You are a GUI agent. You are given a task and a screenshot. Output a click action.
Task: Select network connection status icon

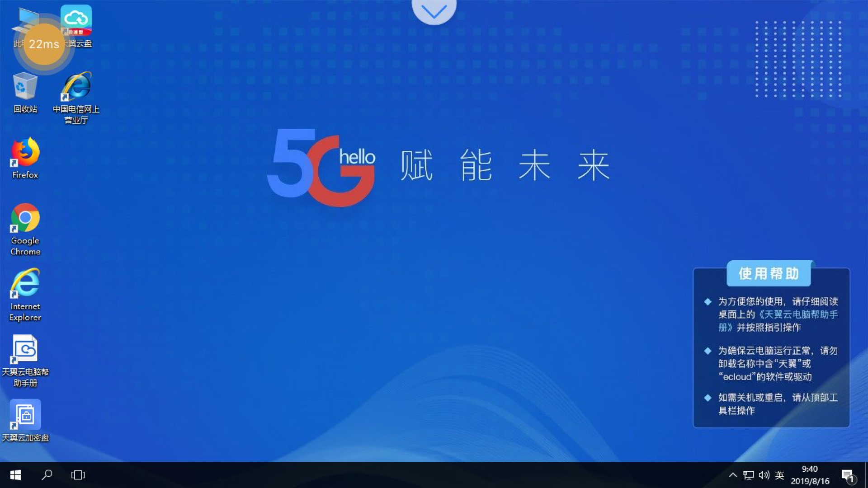coord(749,475)
